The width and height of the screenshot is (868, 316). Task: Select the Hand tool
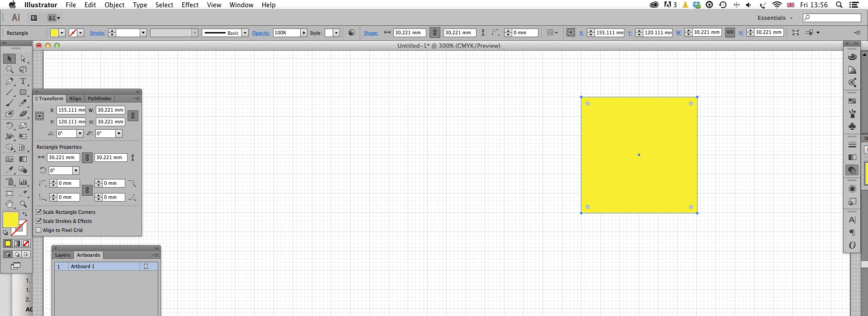[9, 204]
